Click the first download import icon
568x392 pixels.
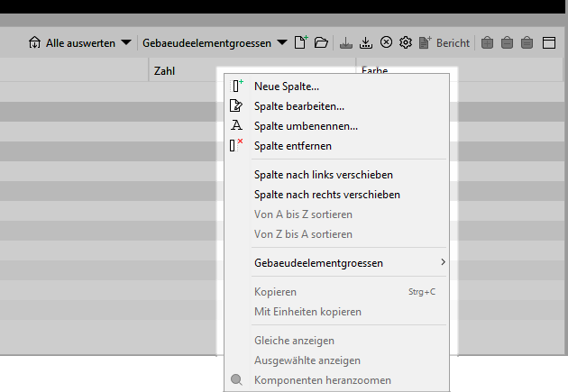(346, 42)
